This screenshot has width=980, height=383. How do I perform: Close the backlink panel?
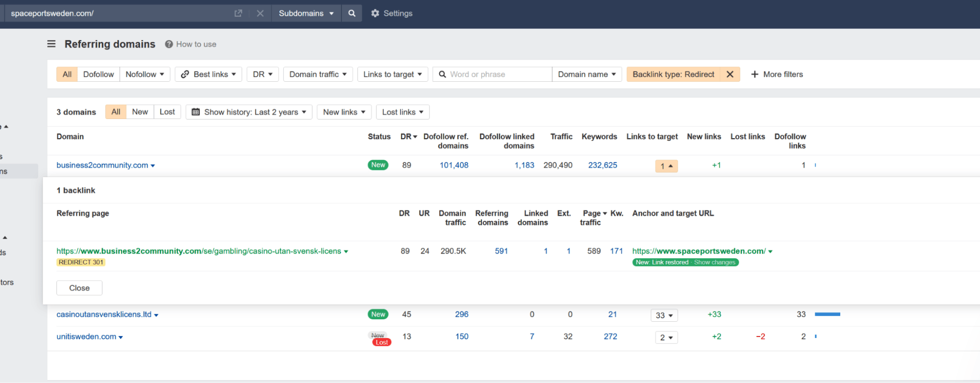click(79, 288)
